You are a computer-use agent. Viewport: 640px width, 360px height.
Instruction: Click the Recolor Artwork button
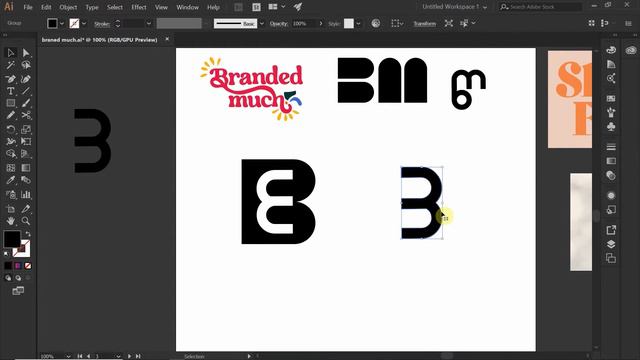(x=376, y=23)
